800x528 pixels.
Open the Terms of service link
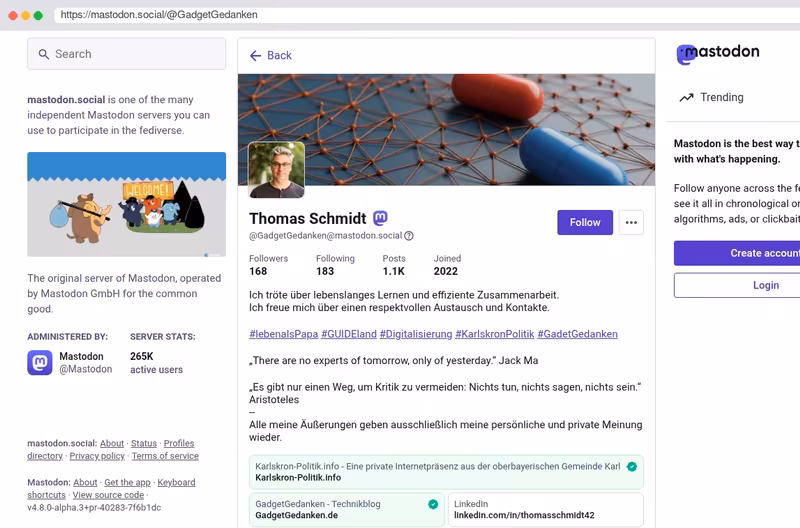coord(165,456)
